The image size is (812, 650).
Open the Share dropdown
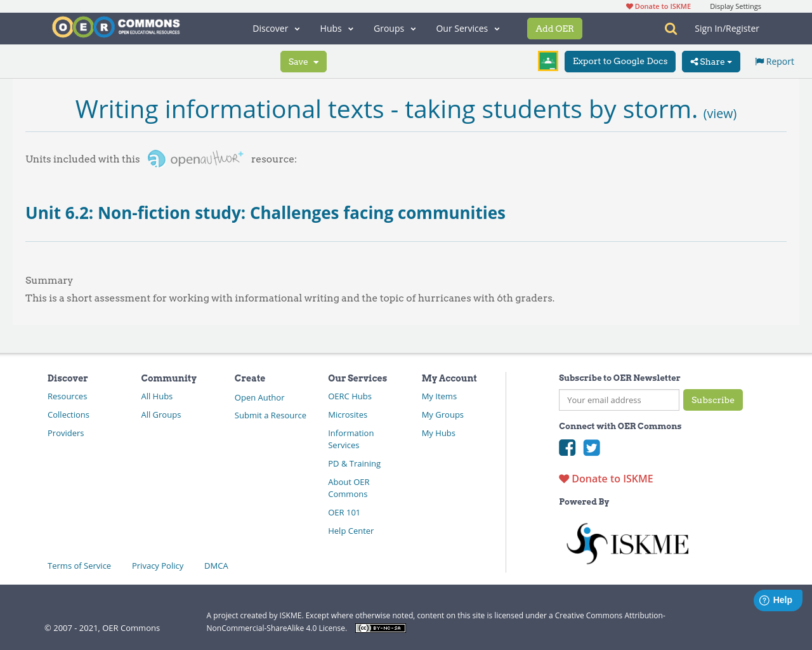click(710, 61)
